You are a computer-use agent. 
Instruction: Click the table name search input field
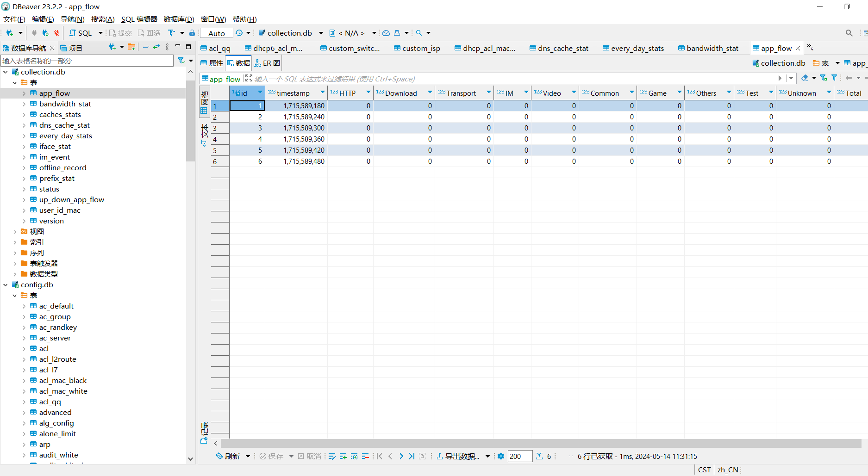pos(87,61)
